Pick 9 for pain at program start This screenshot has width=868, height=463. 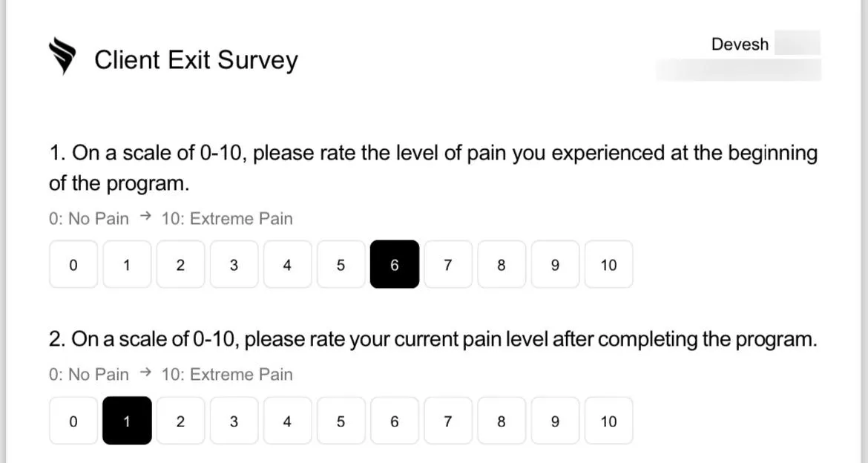[555, 264]
